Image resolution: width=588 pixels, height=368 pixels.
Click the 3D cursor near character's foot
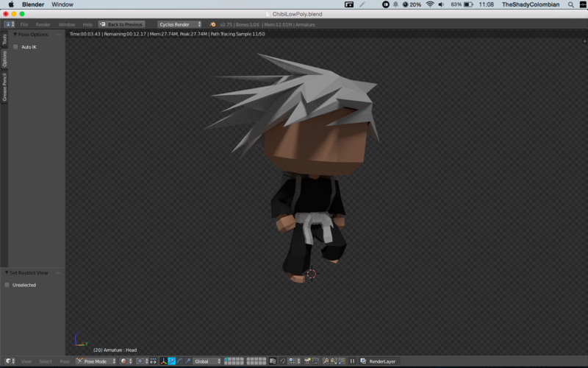point(311,274)
